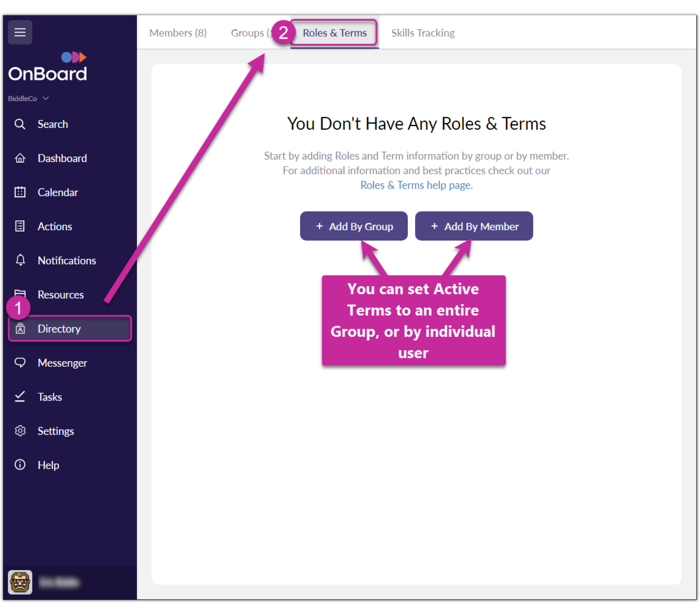This screenshot has width=700, height=603.
Task: Click the Search magnifier icon
Action: 20,124
